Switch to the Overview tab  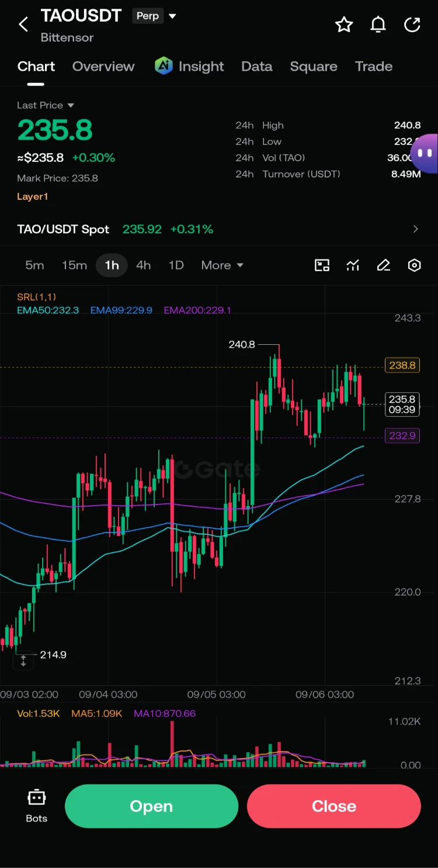click(103, 66)
